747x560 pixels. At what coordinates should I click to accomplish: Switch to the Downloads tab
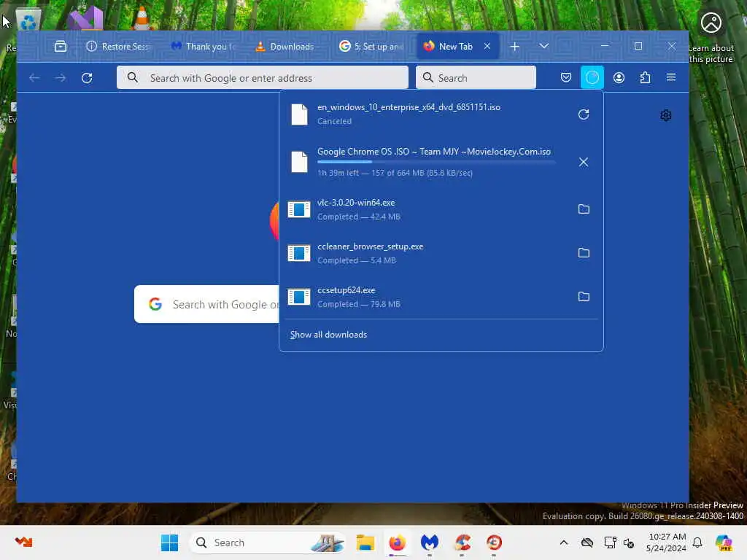tap(286, 46)
